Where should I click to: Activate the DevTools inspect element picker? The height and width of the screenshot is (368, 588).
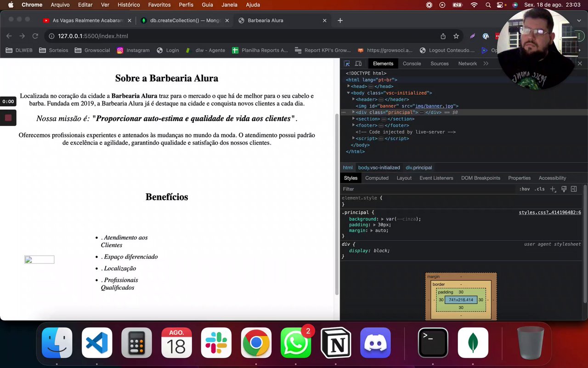pos(347,63)
